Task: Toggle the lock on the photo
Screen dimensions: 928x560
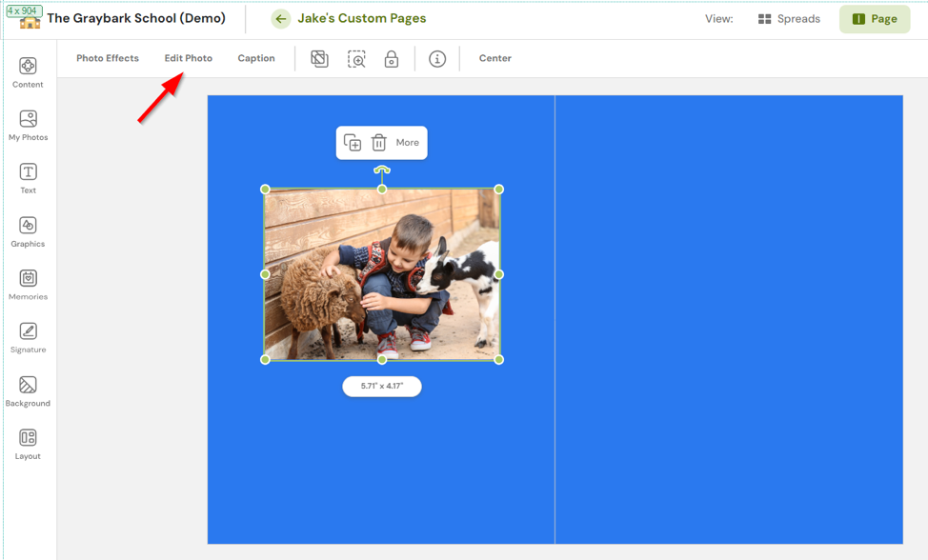Action: click(393, 58)
